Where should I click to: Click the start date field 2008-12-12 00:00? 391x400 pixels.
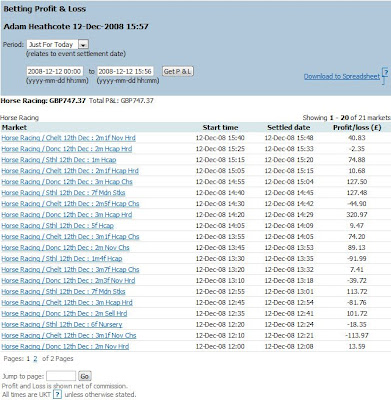coord(55,71)
